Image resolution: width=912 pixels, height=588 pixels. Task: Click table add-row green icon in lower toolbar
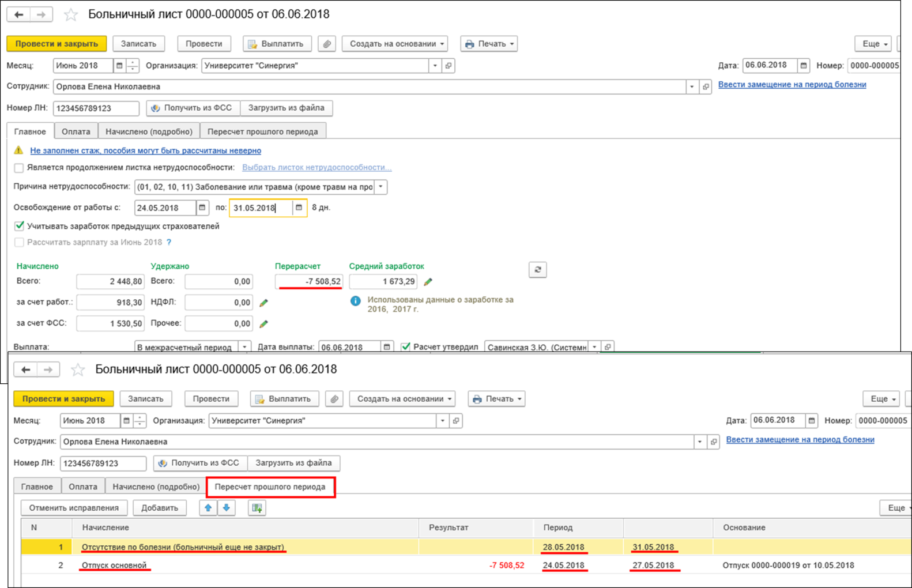tap(257, 508)
